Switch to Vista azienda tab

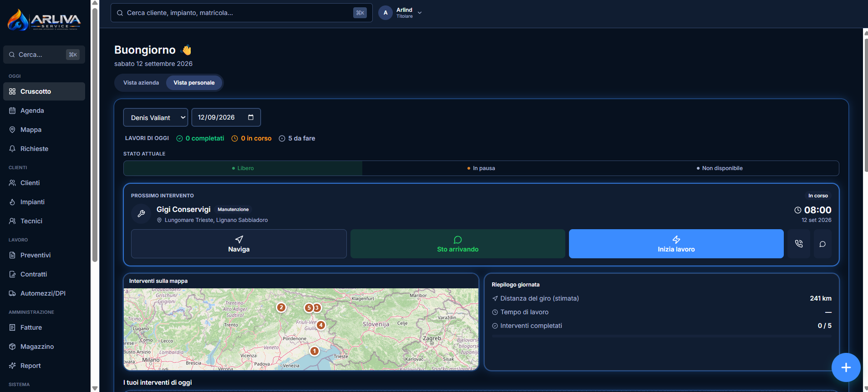(141, 83)
